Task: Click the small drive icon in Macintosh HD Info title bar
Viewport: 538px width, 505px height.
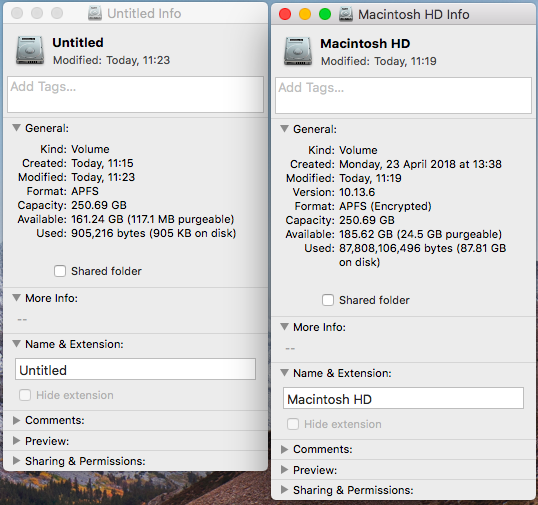Action: 346,14
